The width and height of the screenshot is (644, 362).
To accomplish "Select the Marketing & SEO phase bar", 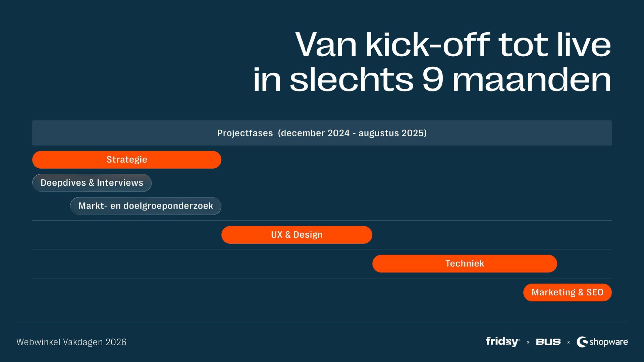I will (567, 292).
